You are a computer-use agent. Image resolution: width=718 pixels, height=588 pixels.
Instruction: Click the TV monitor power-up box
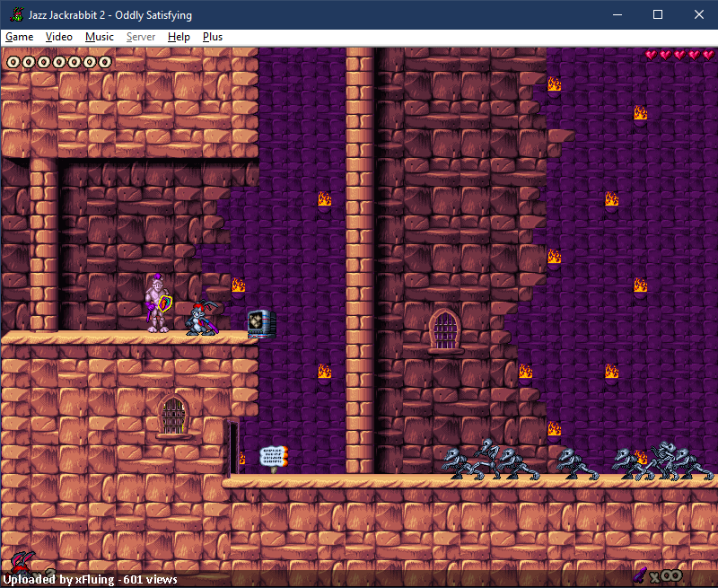point(261,324)
